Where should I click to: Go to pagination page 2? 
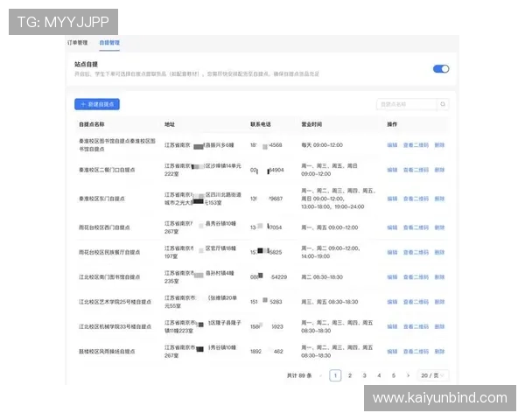350,375
